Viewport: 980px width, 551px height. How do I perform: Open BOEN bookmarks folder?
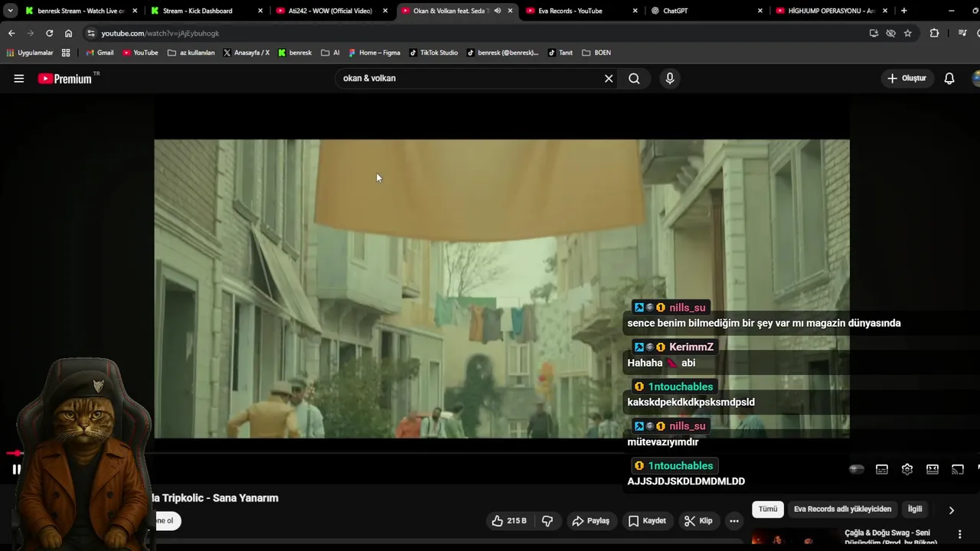click(x=596, y=53)
